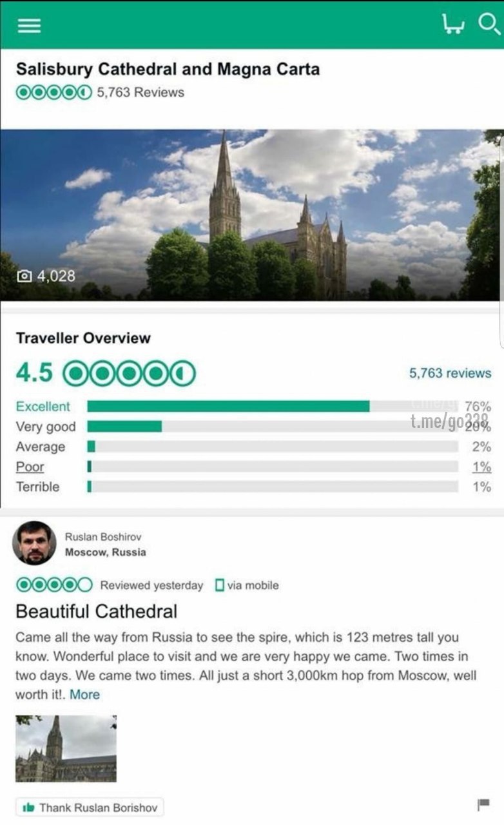Click the search magnifier icon
The width and height of the screenshot is (504, 825).
pos(489,24)
